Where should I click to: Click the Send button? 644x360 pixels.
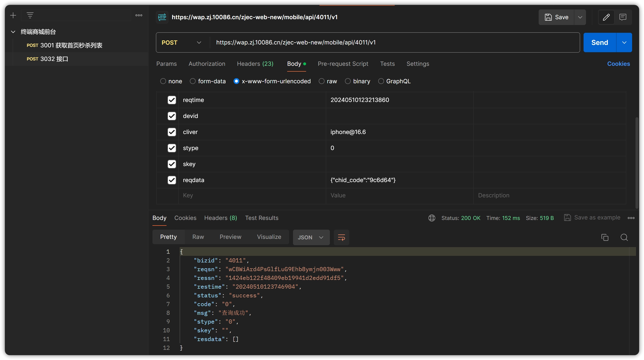(x=600, y=42)
